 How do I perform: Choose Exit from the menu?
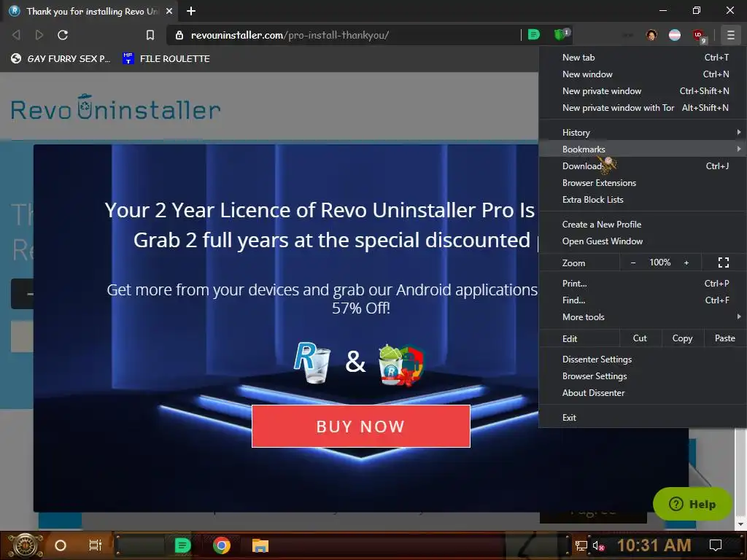pos(642,418)
